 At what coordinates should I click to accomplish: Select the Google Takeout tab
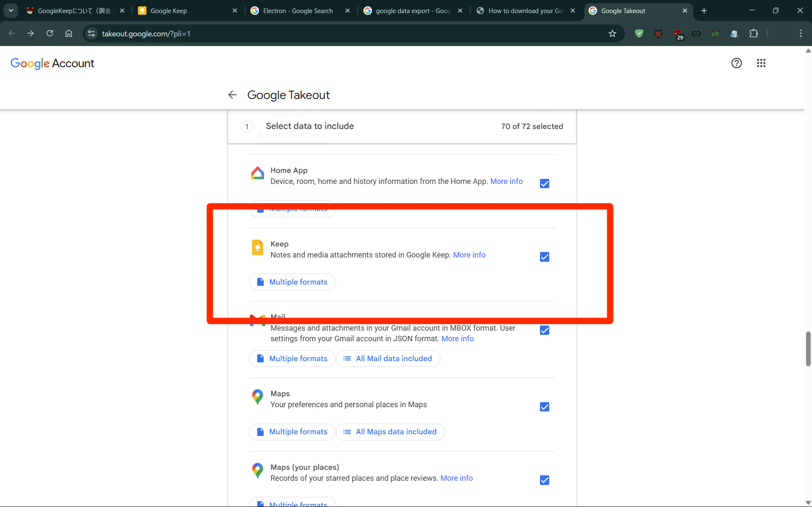click(638, 11)
